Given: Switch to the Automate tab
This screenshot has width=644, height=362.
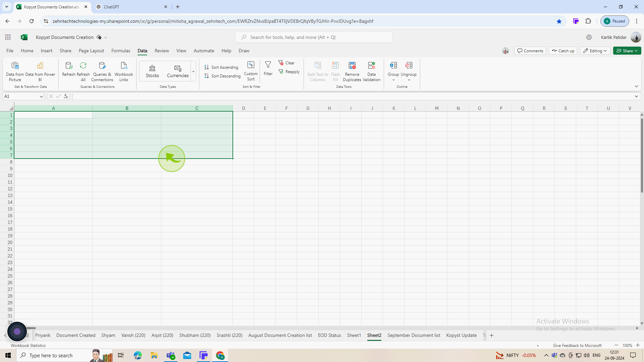Looking at the screenshot, I should tap(204, 51).
